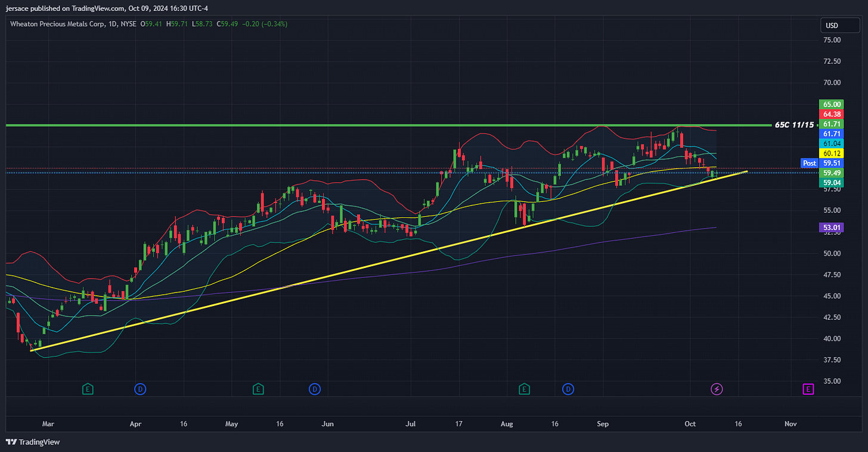
Task: Click the Jun label on time axis
Action: coord(327,424)
